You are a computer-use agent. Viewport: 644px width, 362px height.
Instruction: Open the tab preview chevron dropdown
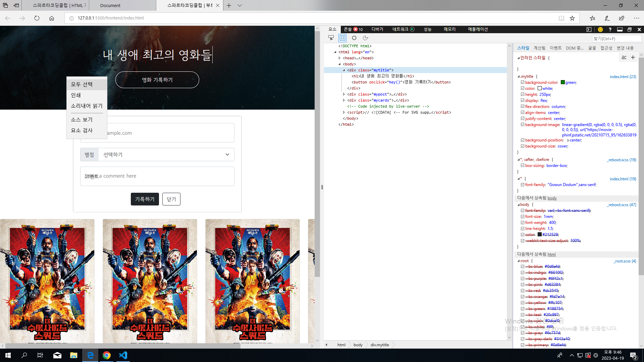coord(239,5)
